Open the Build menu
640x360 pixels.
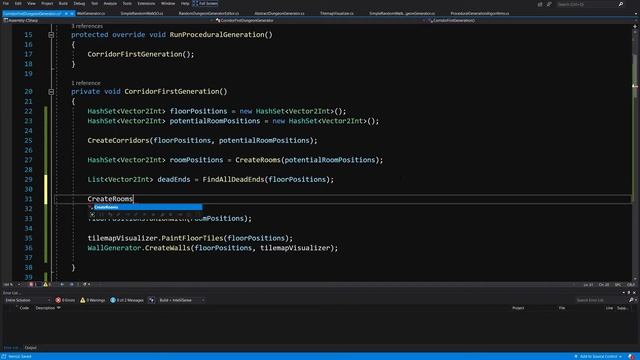tap(63, 3)
